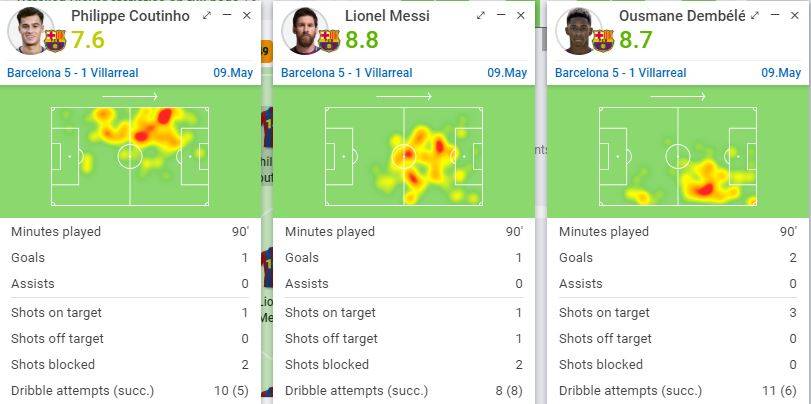Expand Lionel Messi's stats popup
This screenshot has height=404, width=811.
481,16
